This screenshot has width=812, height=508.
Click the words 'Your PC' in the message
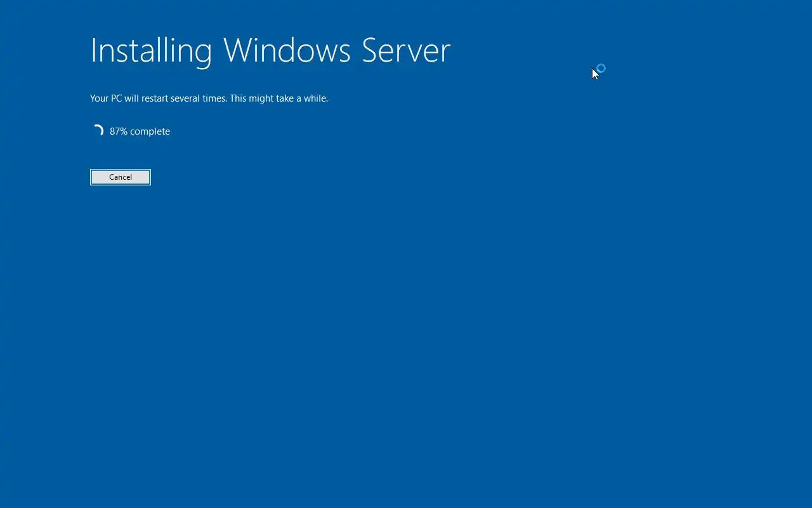[x=106, y=98]
